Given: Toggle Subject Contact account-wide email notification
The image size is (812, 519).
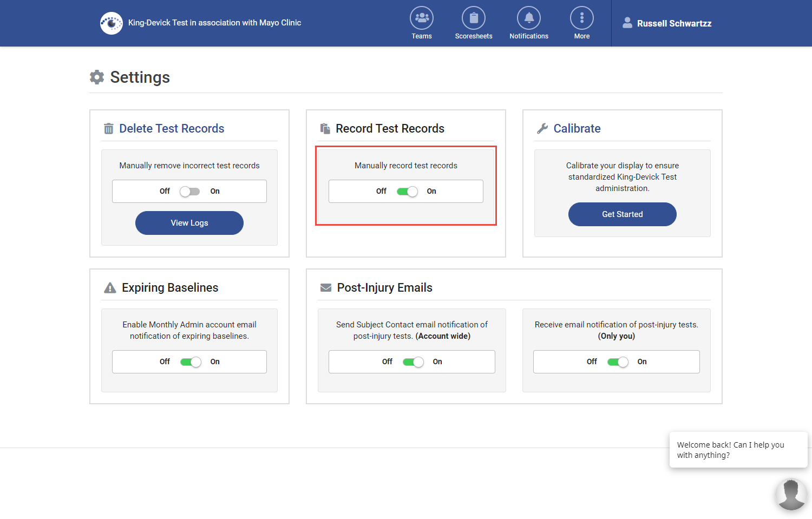Looking at the screenshot, I should (x=413, y=362).
